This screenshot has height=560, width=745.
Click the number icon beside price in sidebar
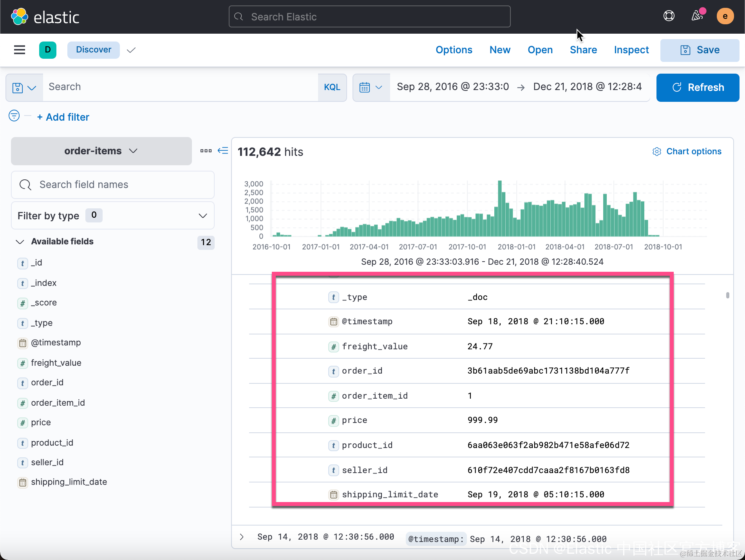tap(23, 423)
